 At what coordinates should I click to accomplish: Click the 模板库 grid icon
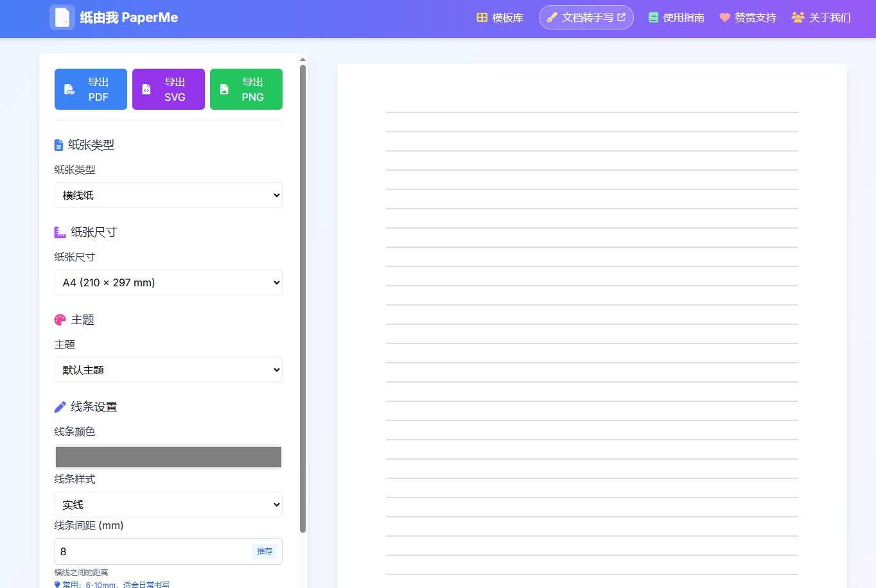[x=482, y=17]
